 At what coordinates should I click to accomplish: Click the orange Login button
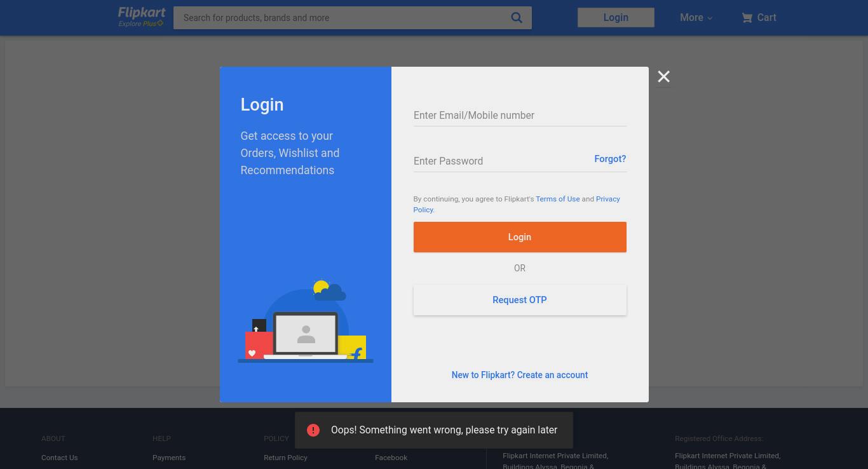pyautogui.click(x=520, y=237)
